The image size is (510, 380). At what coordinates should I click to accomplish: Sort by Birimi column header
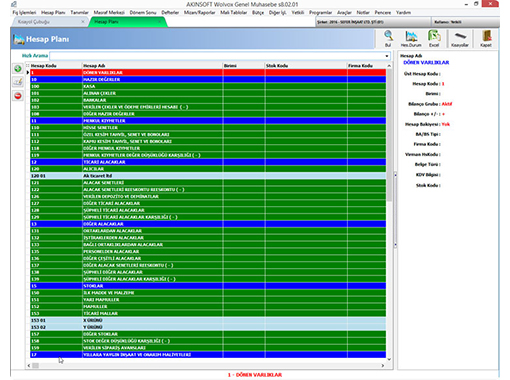244,66
